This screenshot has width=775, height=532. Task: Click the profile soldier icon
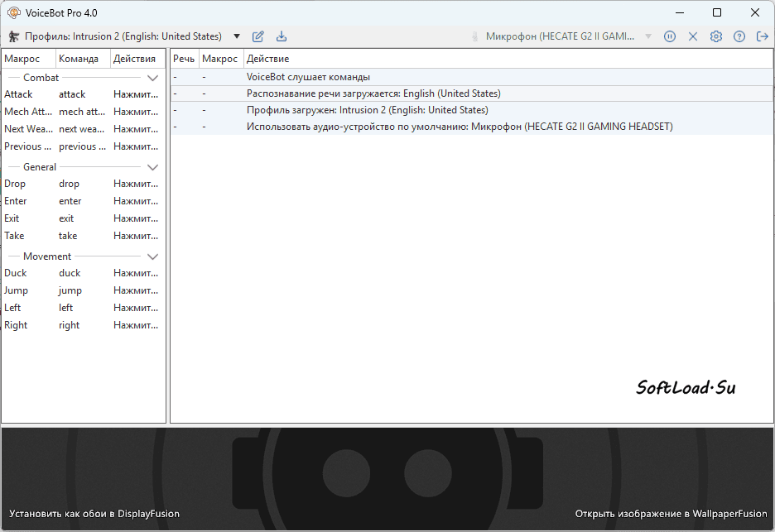[x=14, y=36]
